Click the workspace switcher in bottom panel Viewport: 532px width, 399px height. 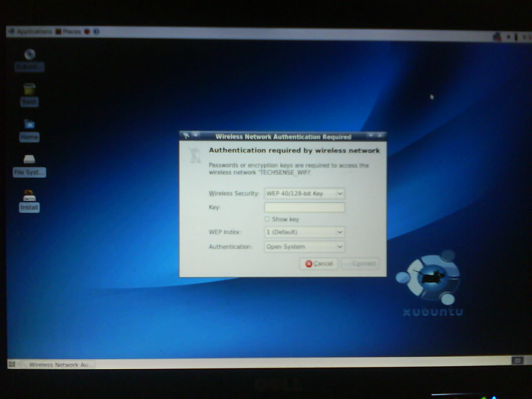(x=517, y=360)
